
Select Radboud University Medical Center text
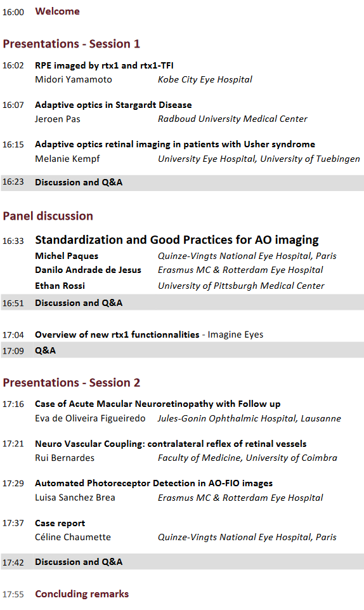[232, 119]
